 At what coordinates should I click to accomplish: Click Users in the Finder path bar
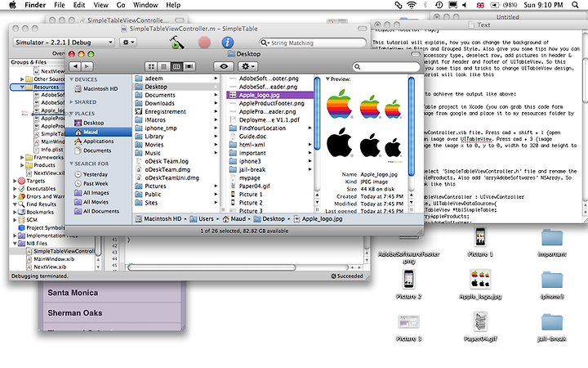[x=202, y=218]
